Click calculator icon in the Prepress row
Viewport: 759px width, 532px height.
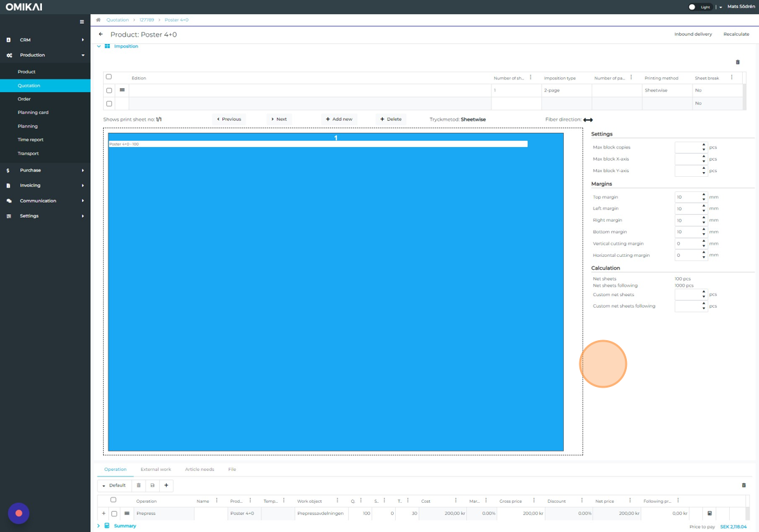click(710, 514)
